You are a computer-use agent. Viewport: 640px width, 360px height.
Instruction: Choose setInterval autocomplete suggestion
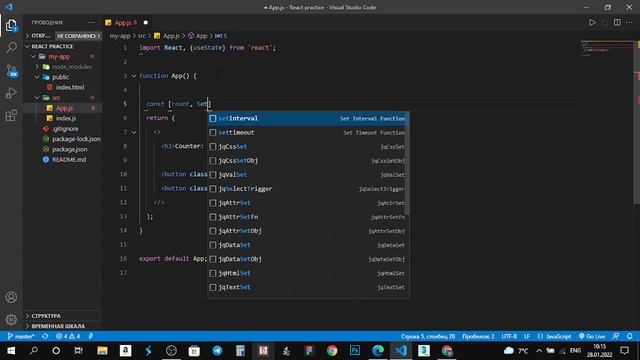(x=307, y=118)
